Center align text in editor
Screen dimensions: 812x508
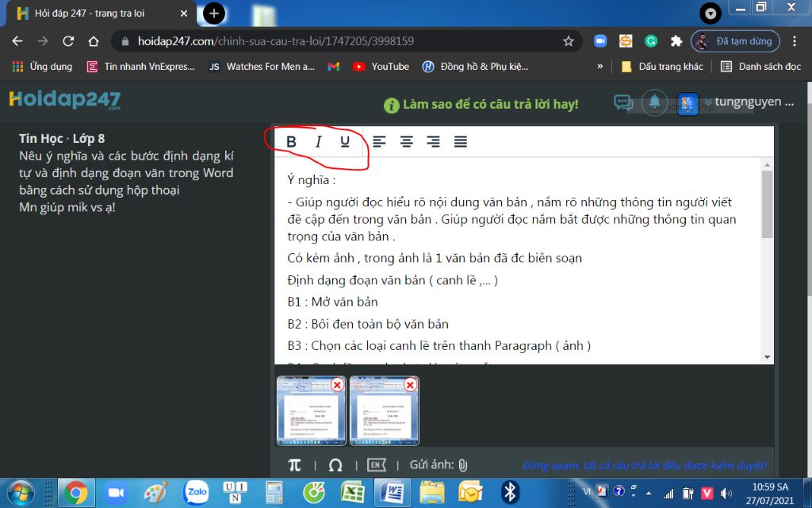tap(407, 141)
